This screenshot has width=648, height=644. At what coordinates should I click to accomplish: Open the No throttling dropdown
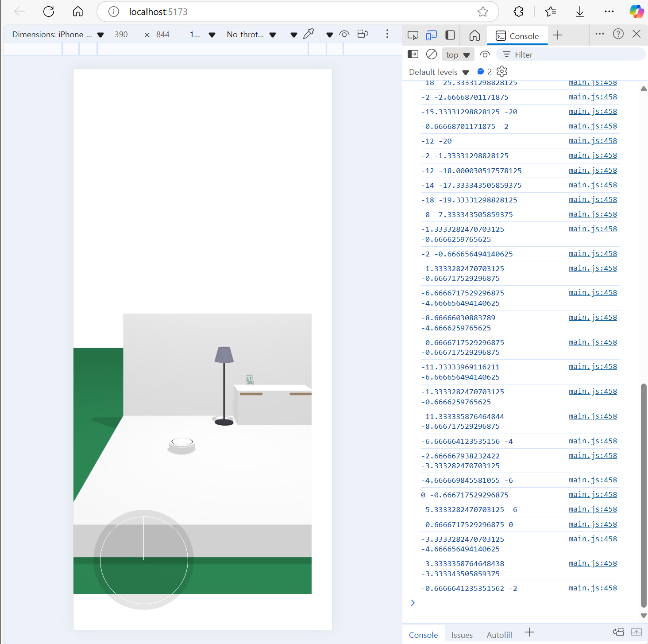(251, 35)
